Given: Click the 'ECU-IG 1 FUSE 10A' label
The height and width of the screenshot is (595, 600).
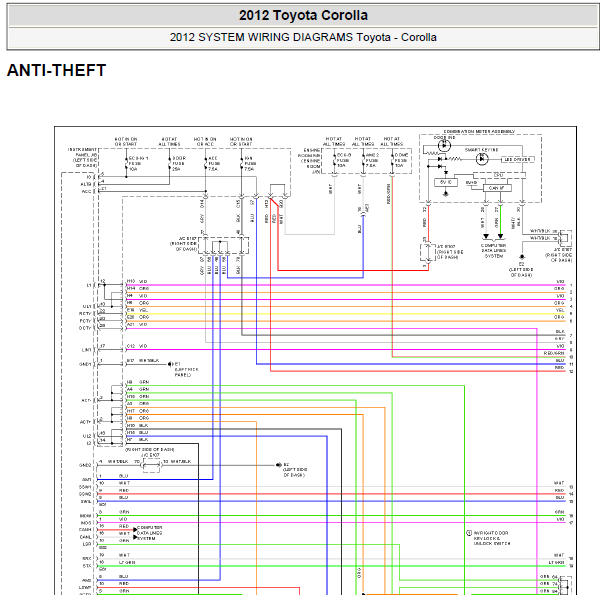Looking at the screenshot, I should click(138, 163).
